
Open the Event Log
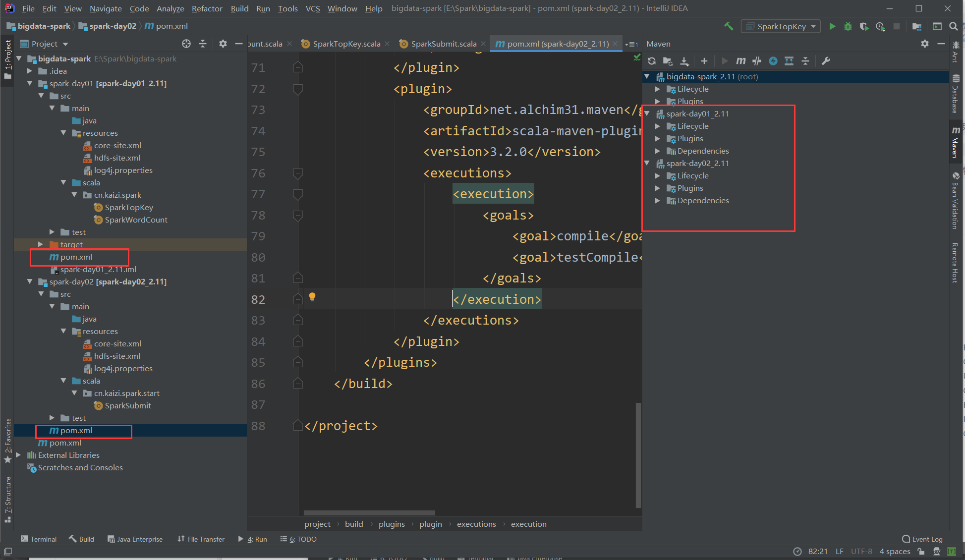click(x=922, y=539)
